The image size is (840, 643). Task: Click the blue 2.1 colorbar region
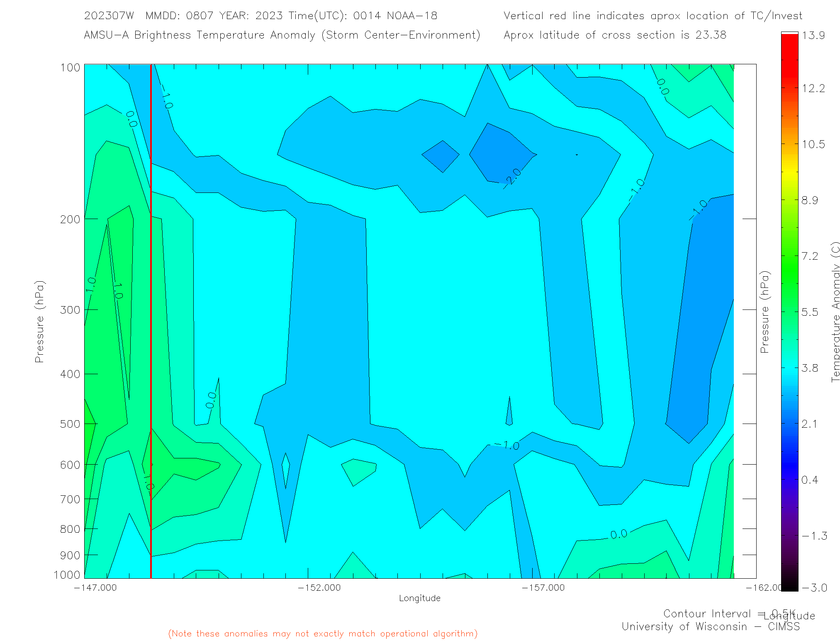[x=789, y=424]
